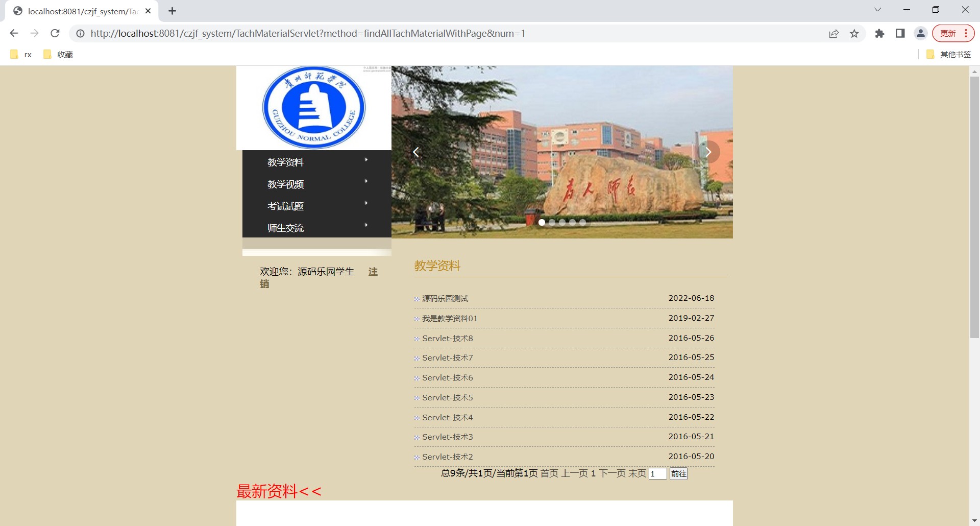Go to 首页 first page link
This screenshot has width=980, height=526.
click(549, 473)
